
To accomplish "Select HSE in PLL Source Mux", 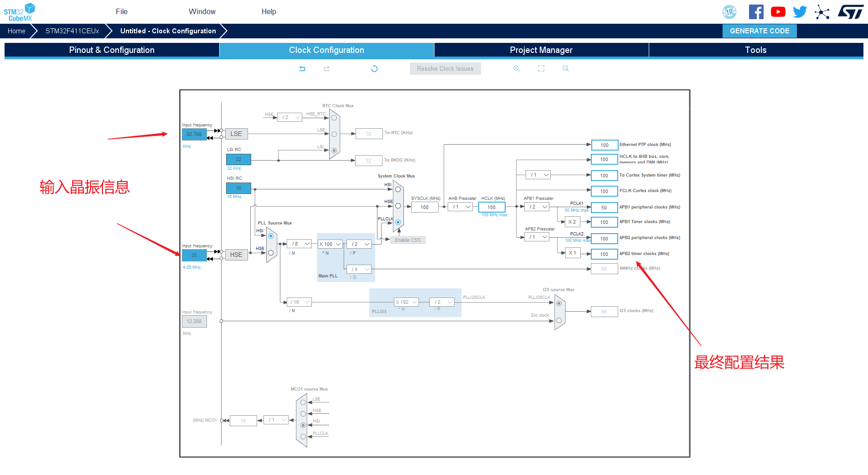I will click(x=271, y=253).
